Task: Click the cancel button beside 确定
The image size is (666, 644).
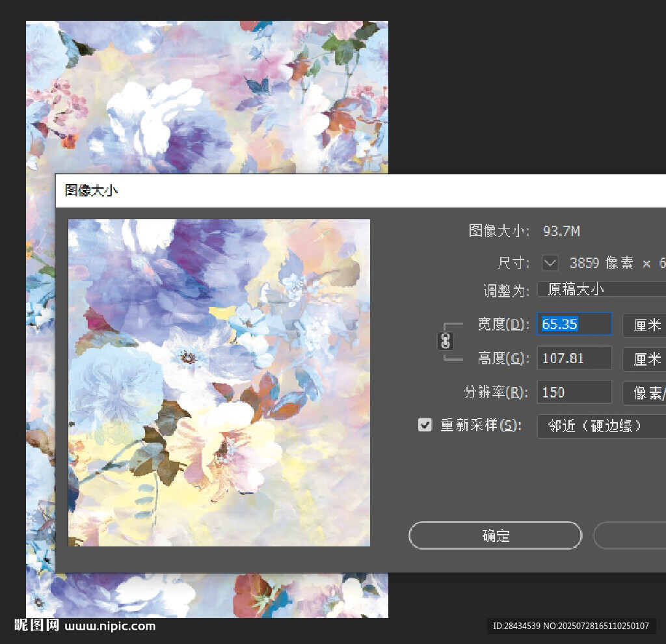Action: pyautogui.click(x=630, y=535)
